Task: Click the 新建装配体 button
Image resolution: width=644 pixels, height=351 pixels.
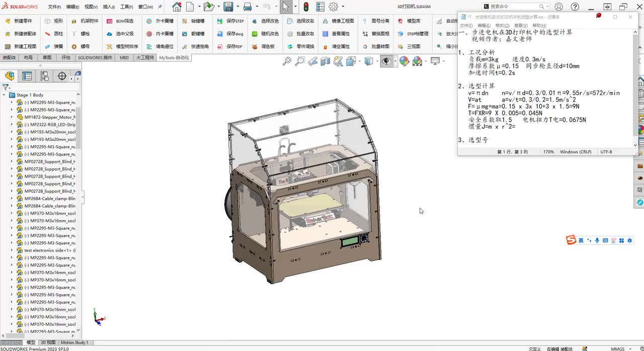Action: [20, 34]
